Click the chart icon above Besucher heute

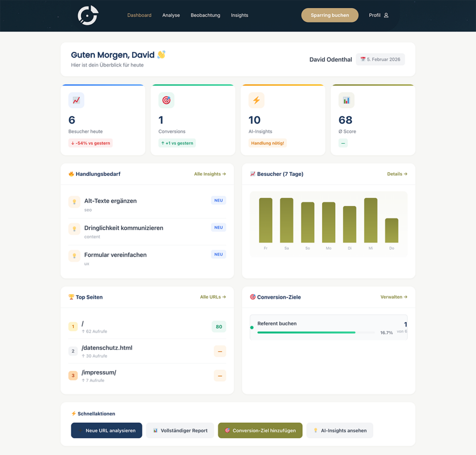76,100
